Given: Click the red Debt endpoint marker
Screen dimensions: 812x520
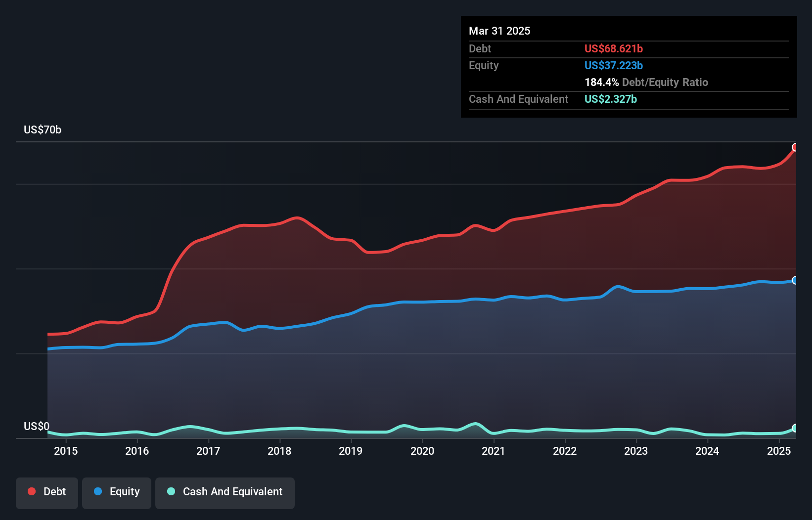Looking at the screenshot, I should coord(795,147).
